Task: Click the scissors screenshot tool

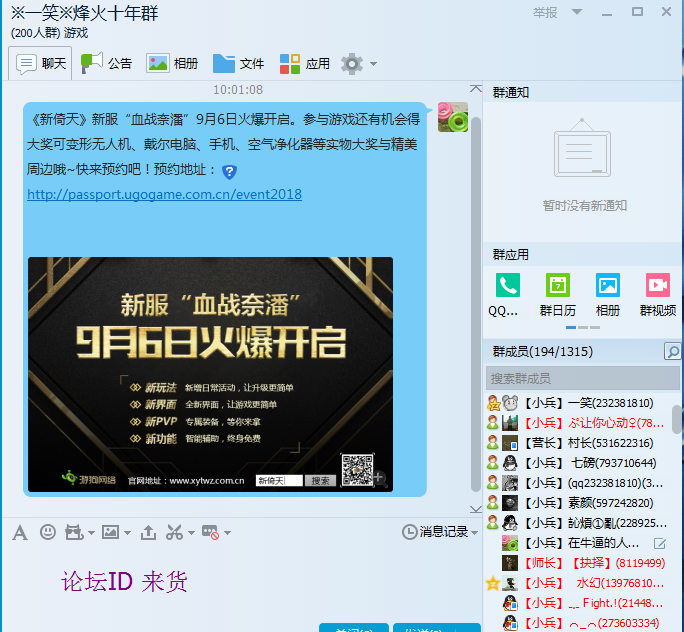Action: point(174,533)
